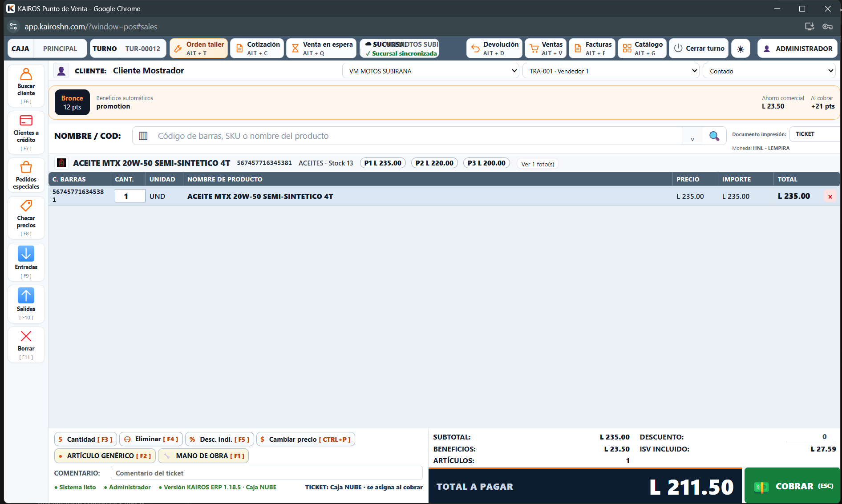Viewport: 842px width, 504px height.
Task: Click Venta en espera button
Action: (321, 48)
